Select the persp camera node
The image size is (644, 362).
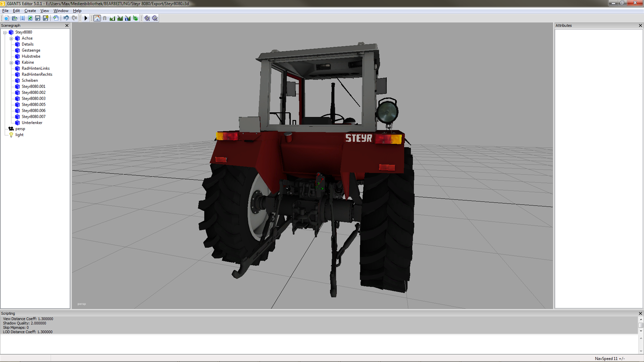pyautogui.click(x=20, y=129)
